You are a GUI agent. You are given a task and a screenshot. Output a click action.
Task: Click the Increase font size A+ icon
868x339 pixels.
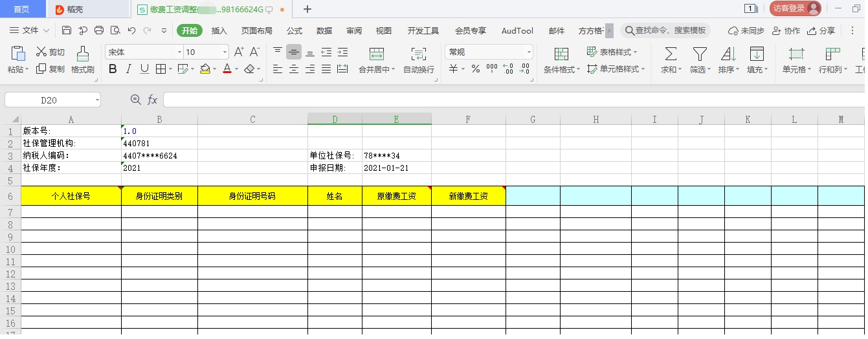(x=239, y=52)
